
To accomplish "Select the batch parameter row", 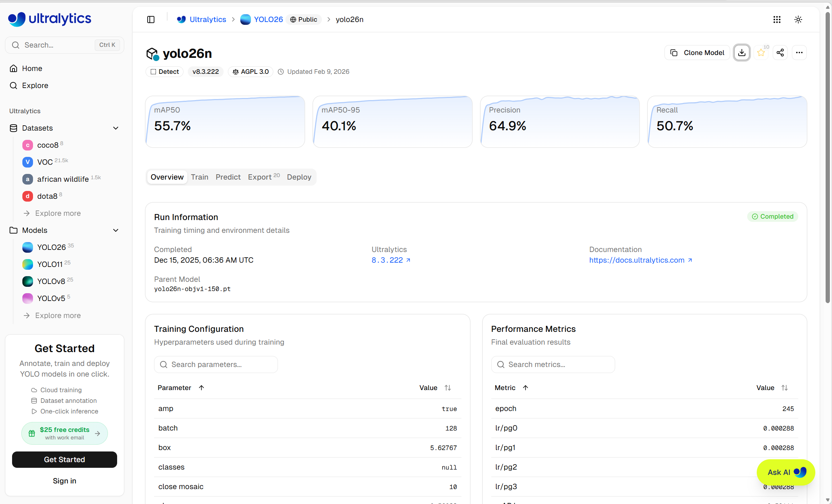I will click(x=308, y=428).
